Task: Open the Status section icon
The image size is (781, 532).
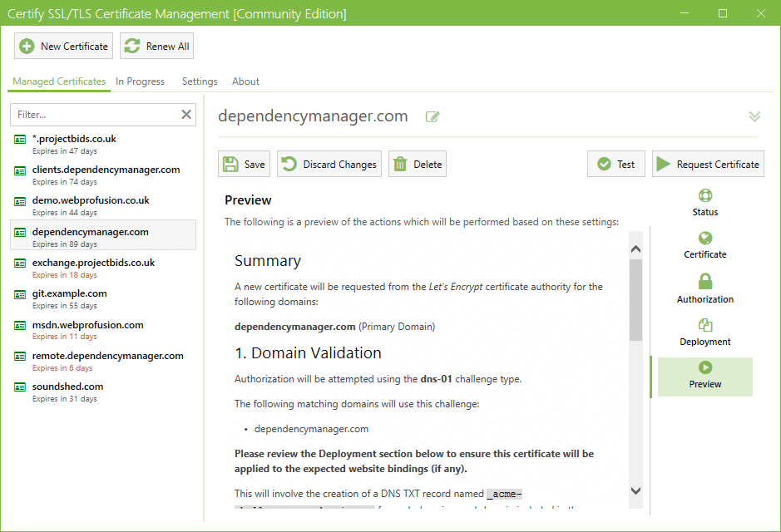Action: (705, 197)
